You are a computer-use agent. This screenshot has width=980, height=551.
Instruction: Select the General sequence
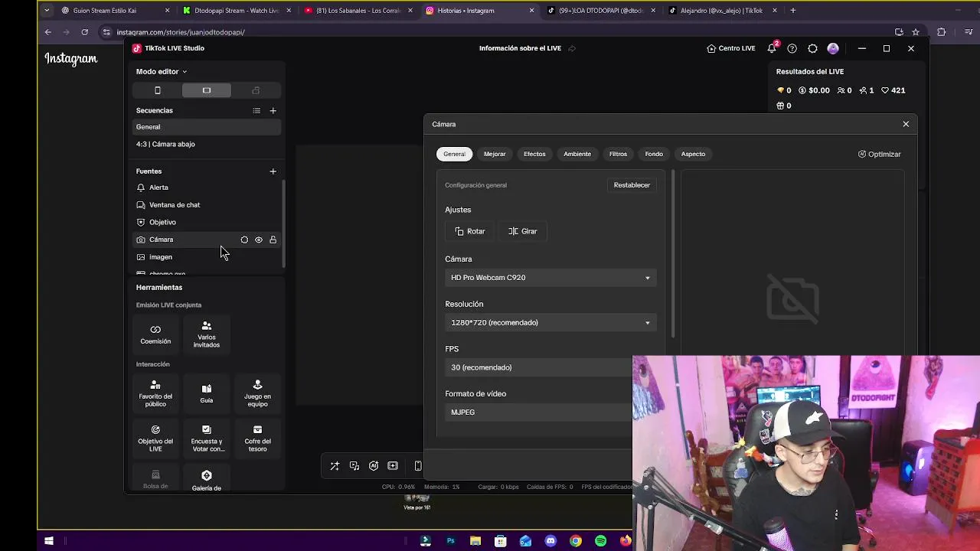tap(207, 127)
